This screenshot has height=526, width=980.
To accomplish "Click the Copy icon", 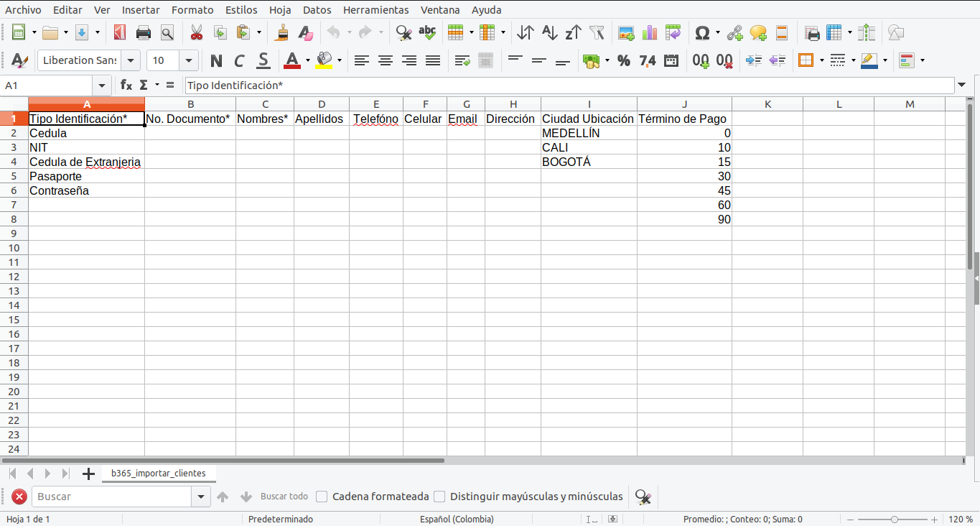I will click(220, 32).
